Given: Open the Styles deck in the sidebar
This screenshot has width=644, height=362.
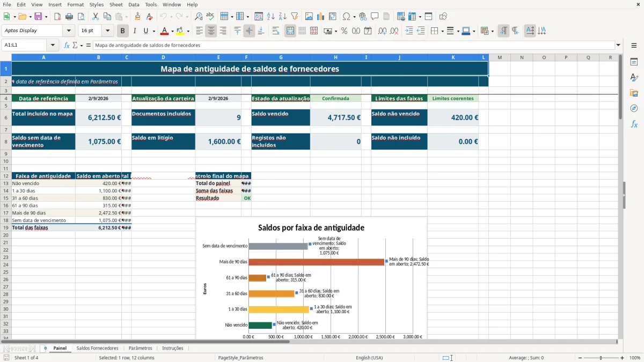Looking at the screenshot, I should (634, 77).
